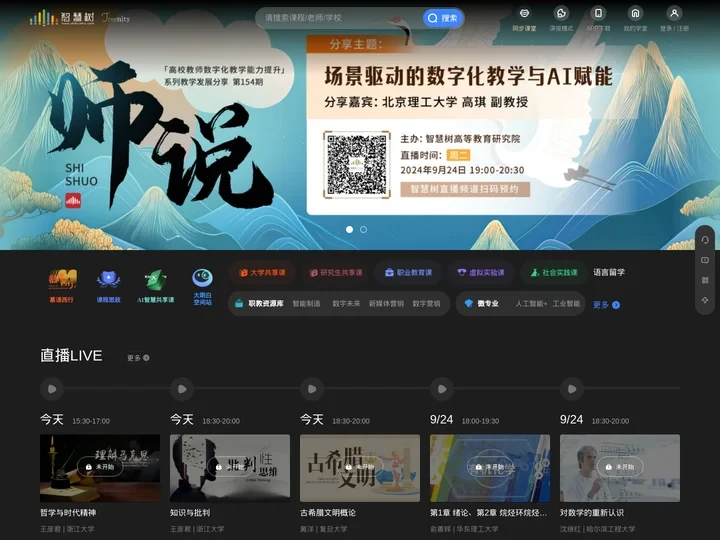Click the customer service headset sidebar icon
Viewport: 720px width, 540px height.
[705, 240]
